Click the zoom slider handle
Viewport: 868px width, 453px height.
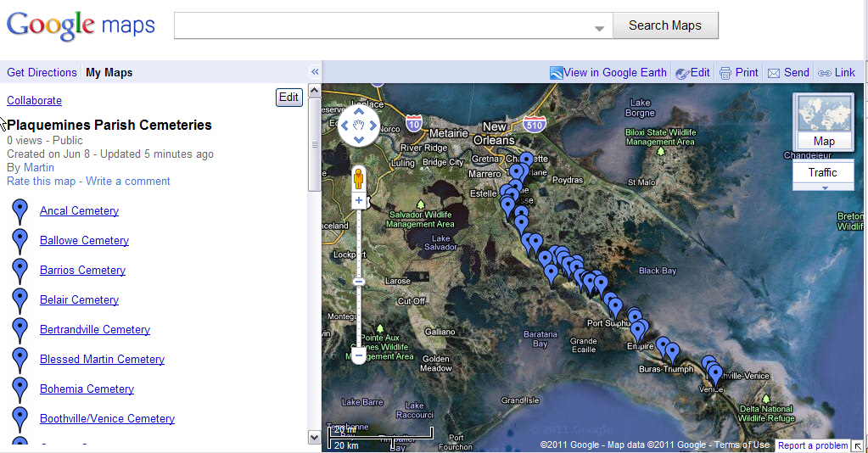(359, 282)
